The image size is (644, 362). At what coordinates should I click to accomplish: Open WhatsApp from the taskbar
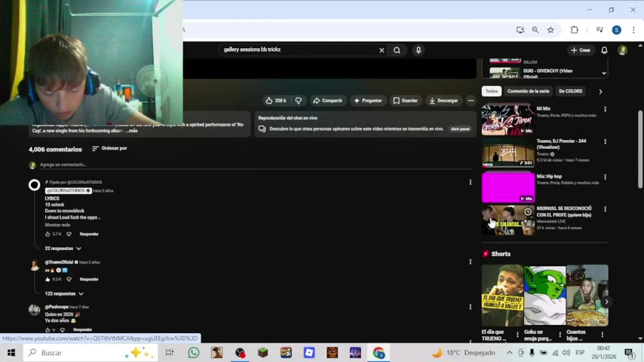[194, 353]
